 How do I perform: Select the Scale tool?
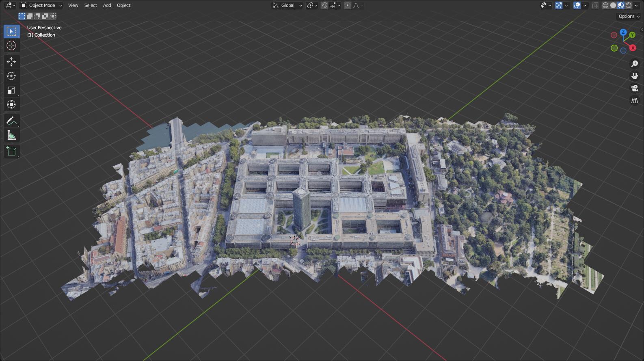click(11, 90)
